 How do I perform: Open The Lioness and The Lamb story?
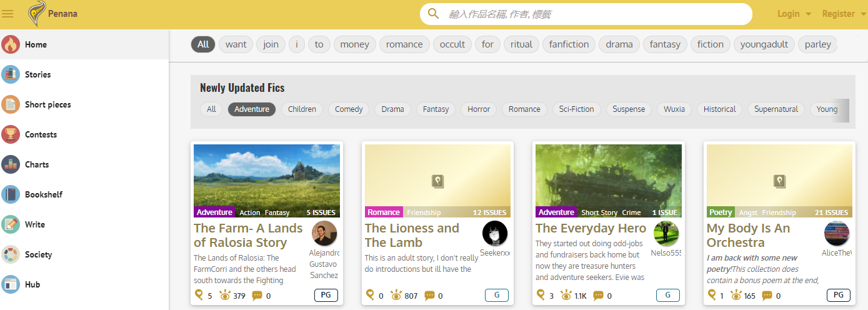[x=412, y=236]
